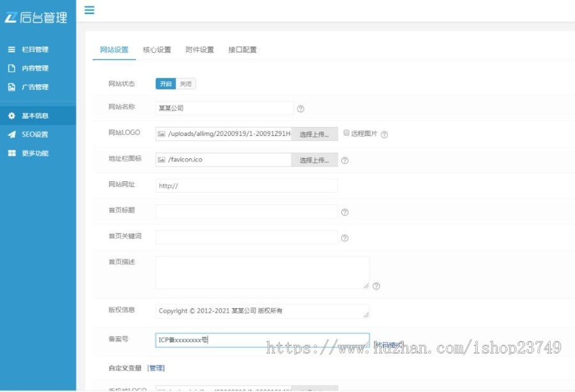This screenshot has width=575, height=392.
Task: Click the 更多功能 grid icon
Action: click(x=11, y=153)
